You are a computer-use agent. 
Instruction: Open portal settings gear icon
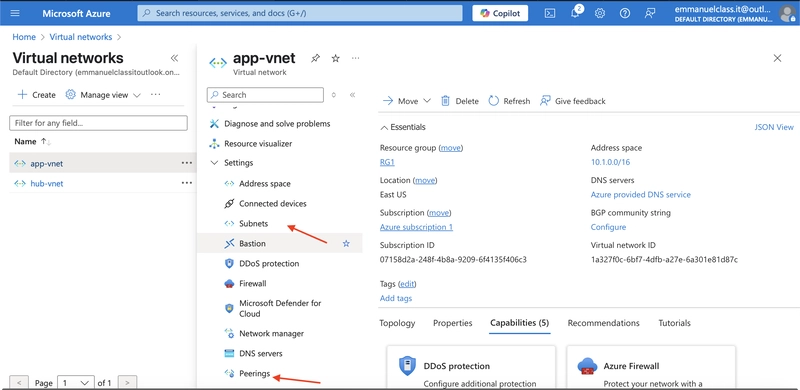click(x=600, y=13)
